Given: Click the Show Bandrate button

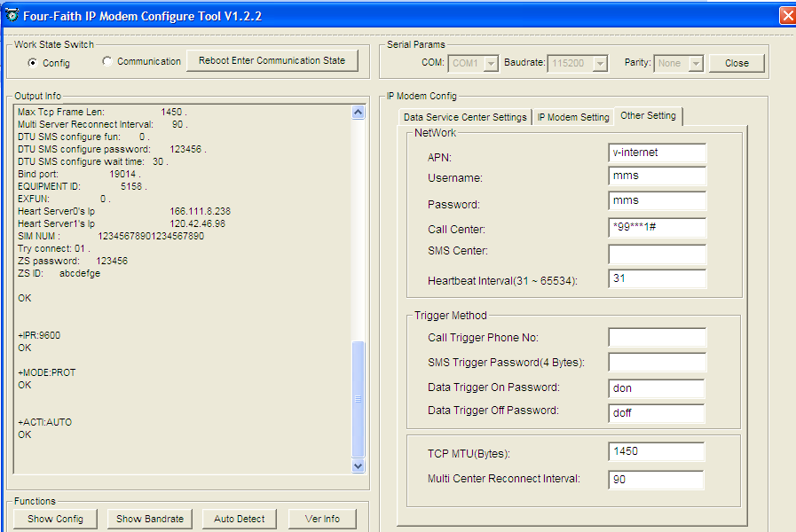Looking at the screenshot, I should point(150,519).
